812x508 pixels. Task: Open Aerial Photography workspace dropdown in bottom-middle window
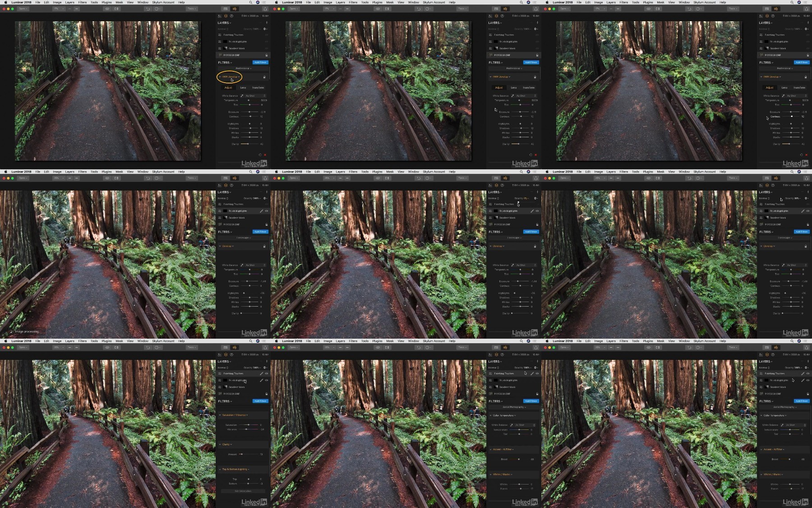(x=513, y=407)
